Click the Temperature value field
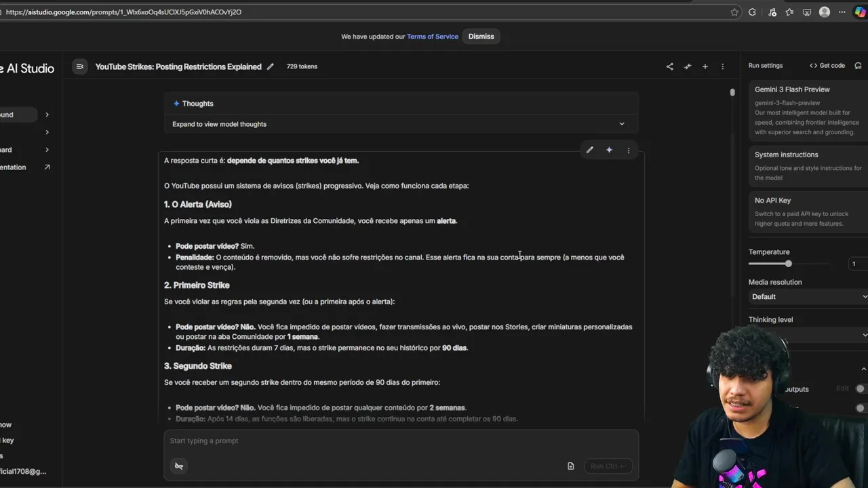 pos(858,264)
